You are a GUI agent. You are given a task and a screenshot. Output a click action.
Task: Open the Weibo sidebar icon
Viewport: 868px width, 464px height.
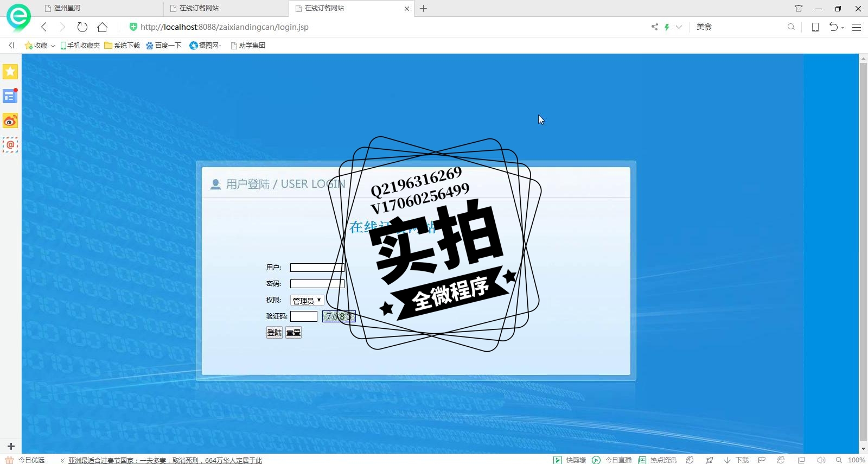coord(10,120)
